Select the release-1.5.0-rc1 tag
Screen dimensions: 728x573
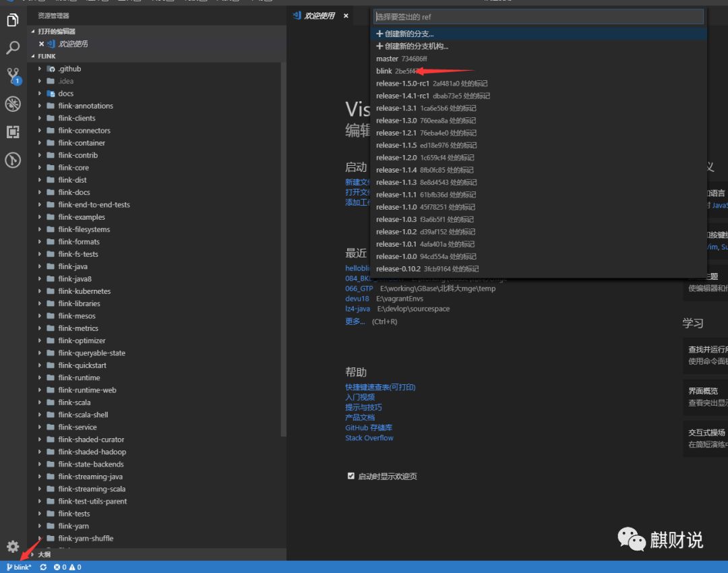(x=539, y=83)
